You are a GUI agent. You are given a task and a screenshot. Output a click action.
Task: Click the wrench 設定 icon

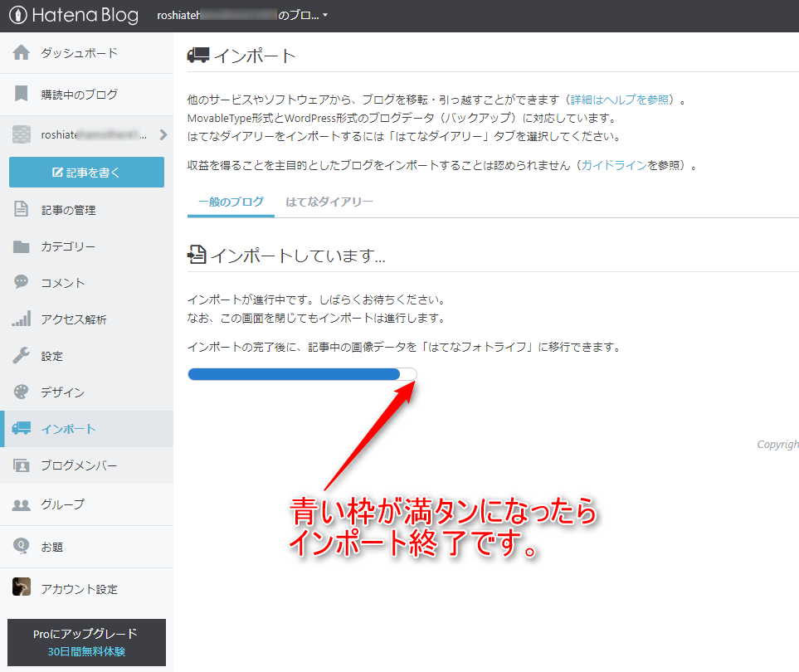[21, 355]
